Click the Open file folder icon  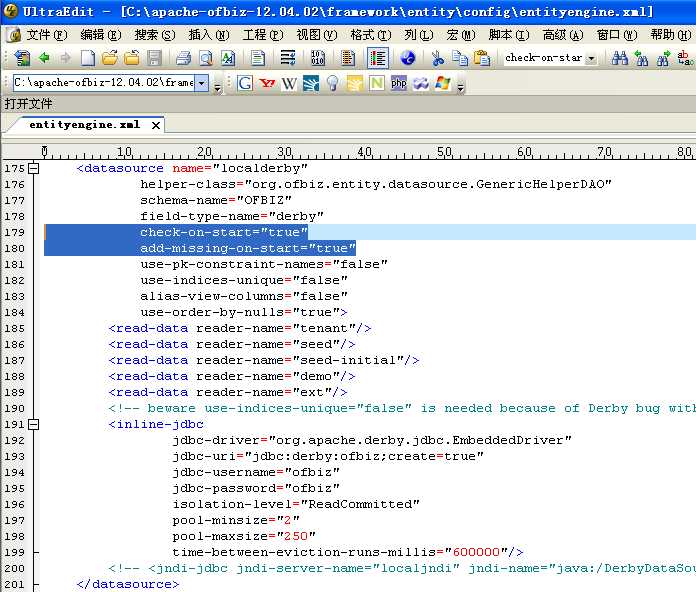[x=110, y=58]
